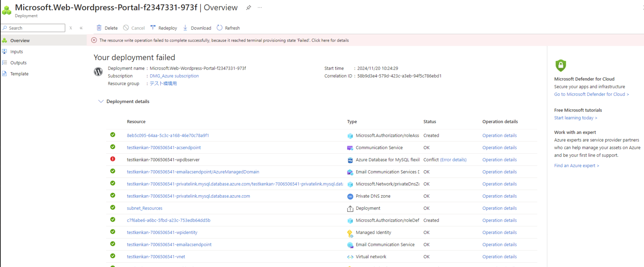The width and height of the screenshot is (644, 267).
Task: Click the Virtual network type icon
Action: pos(350,257)
